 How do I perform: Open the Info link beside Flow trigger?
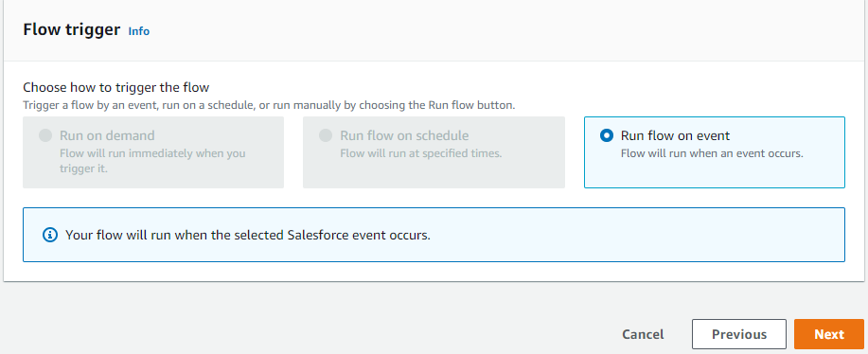point(138,31)
